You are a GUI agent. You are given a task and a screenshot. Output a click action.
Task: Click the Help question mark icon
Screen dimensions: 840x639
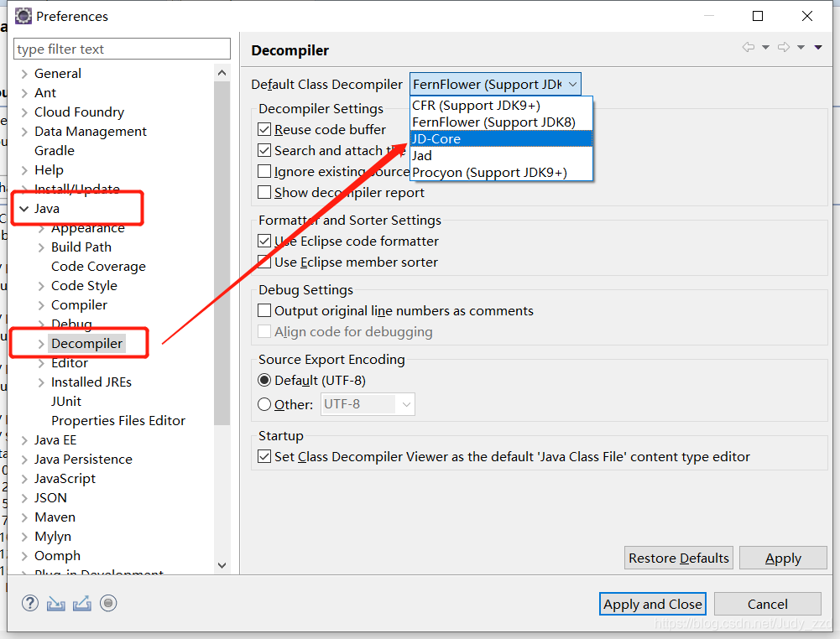30,603
